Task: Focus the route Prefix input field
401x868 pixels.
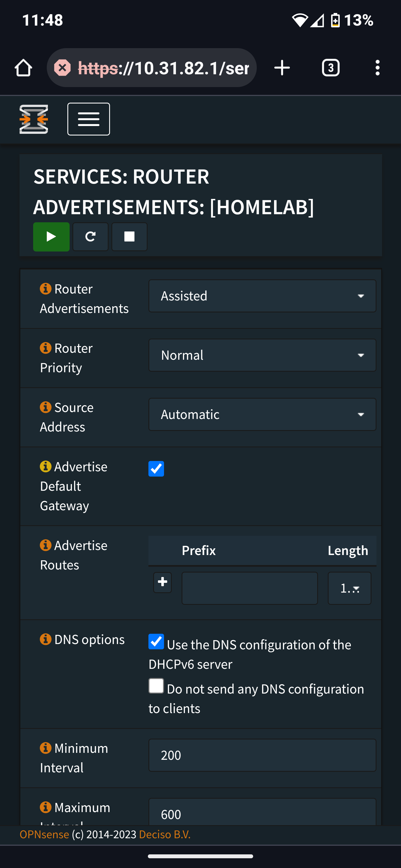Action: click(x=250, y=588)
